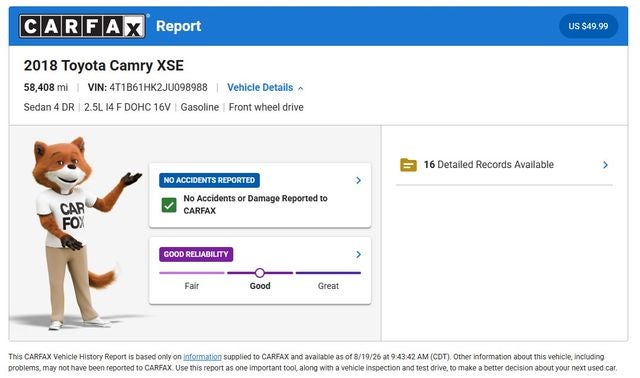
Task: Click the Fair reliability label
Action: [192, 286]
